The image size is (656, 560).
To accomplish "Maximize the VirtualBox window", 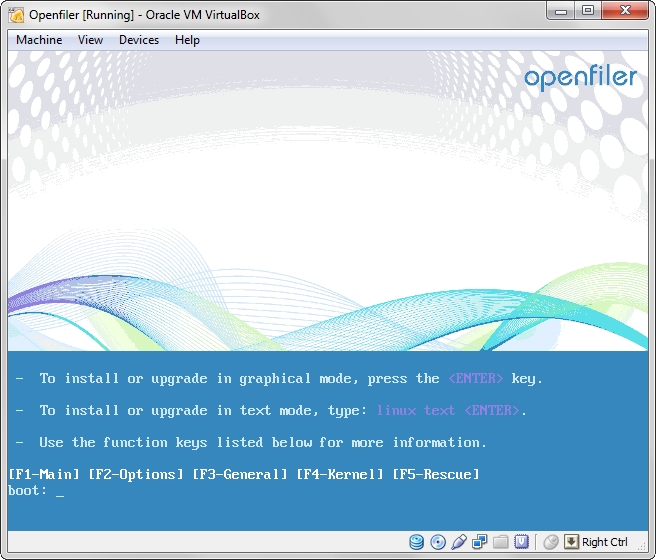I will tap(587, 11).
